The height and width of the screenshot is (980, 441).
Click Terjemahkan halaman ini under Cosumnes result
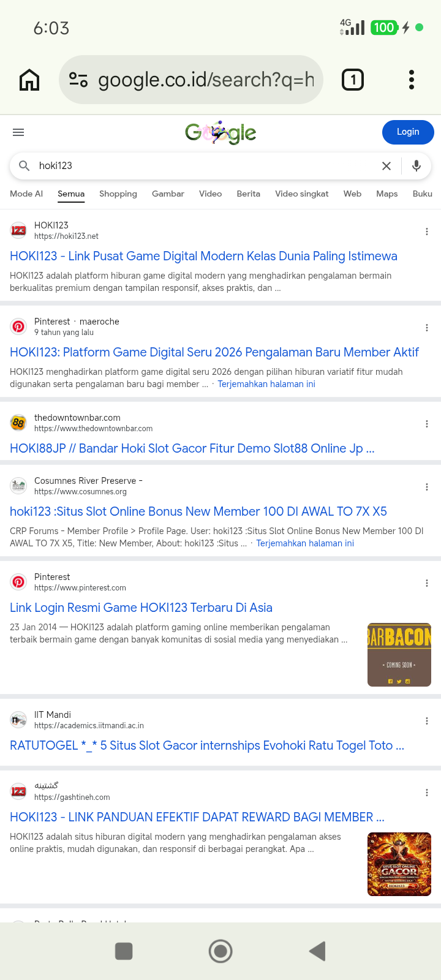coord(305,543)
